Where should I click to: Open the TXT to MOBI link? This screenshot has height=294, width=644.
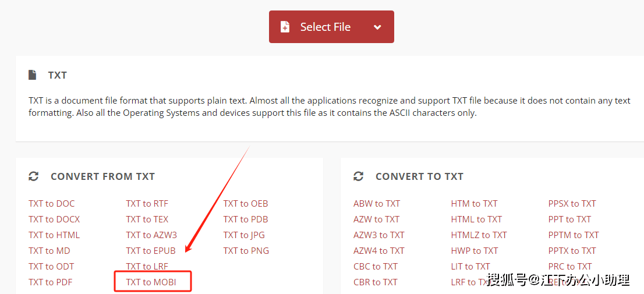point(151,282)
